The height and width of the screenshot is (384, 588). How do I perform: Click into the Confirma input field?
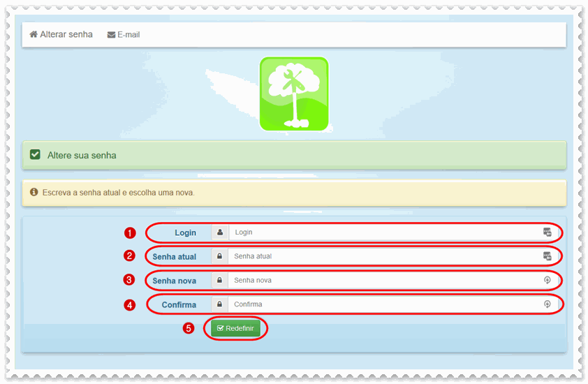[x=384, y=304]
